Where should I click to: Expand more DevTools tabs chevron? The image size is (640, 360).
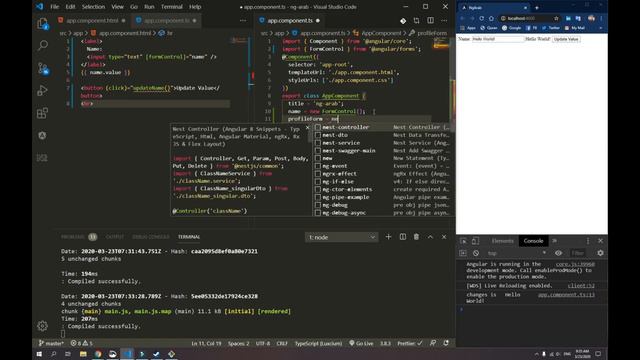point(554,241)
